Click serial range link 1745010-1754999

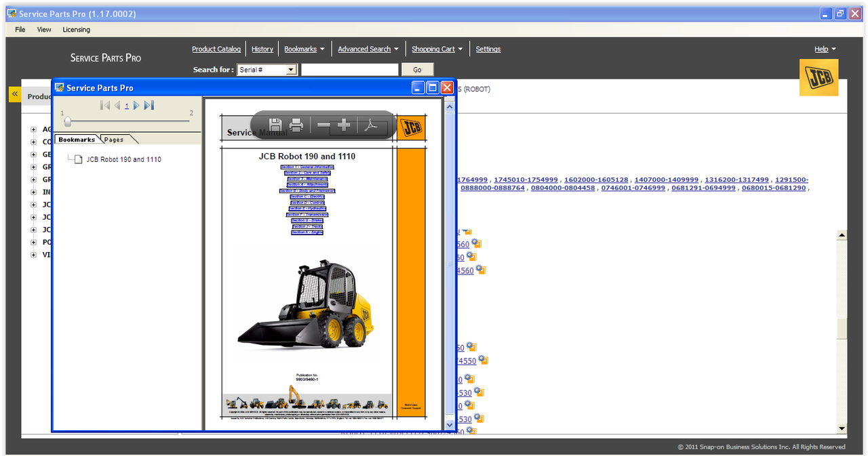[526, 180]
